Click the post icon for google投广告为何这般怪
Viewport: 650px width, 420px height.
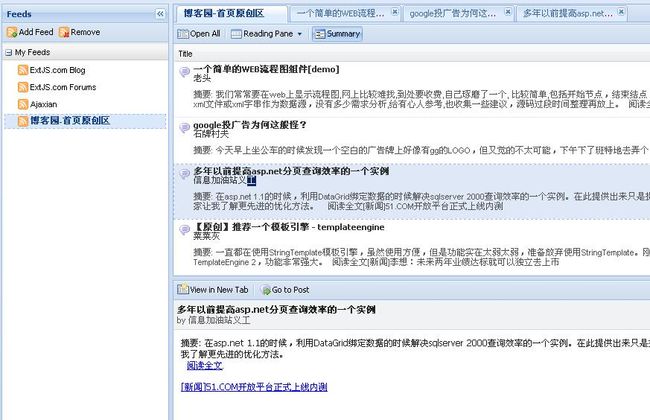point(184,128)
